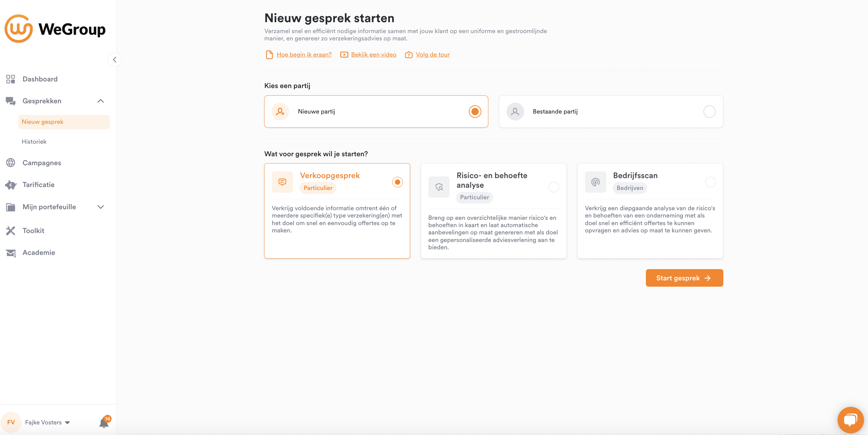The height and width of the screenshot is (435, 868).
Task: Click the Campagnes globe icon
Action: [x=11, y=163]
